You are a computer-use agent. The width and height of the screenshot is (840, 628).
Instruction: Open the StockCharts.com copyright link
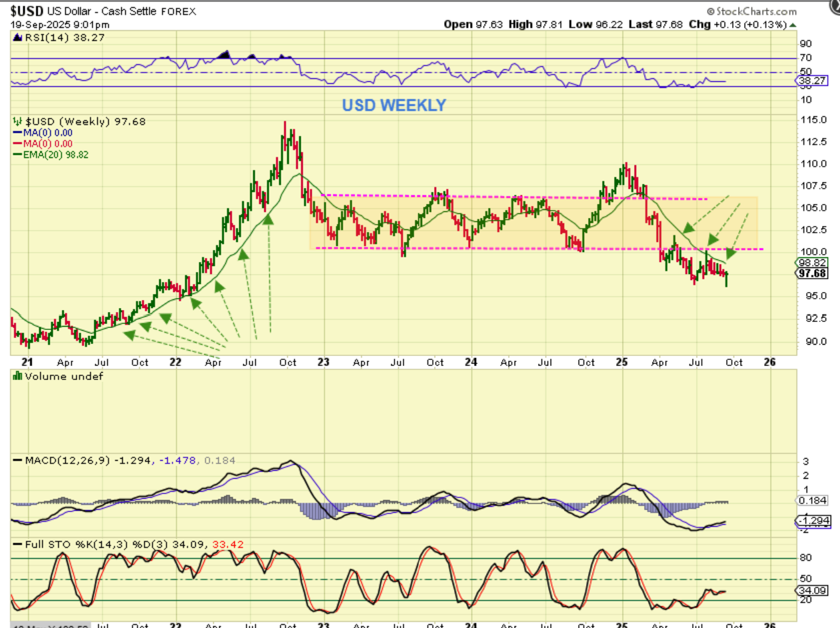[x=751, y=11]
